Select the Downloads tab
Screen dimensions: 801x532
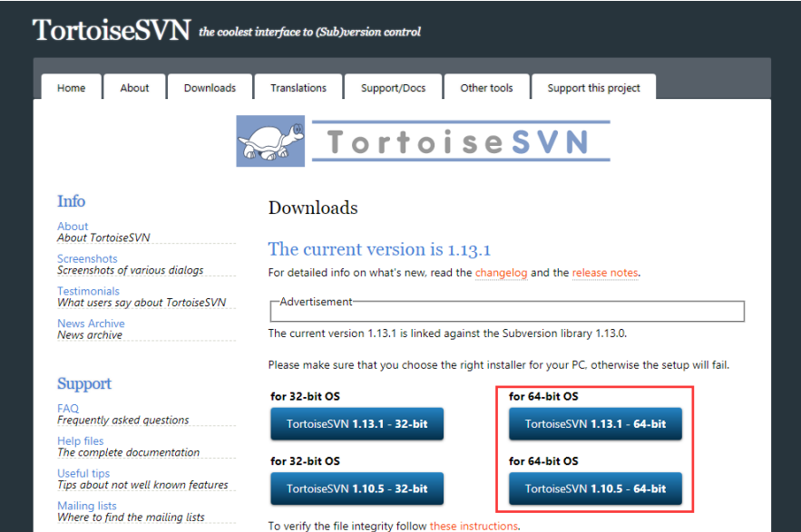(210, 88)
